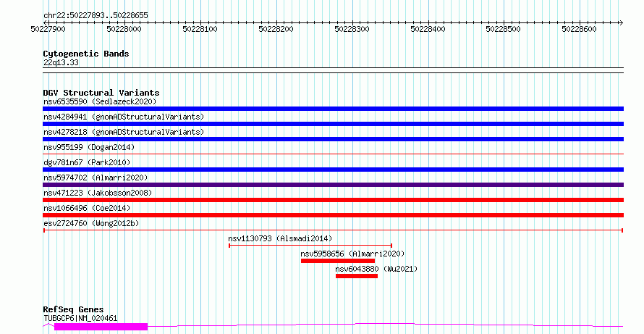Click the Cytogenetic Bands track title
Viewport: 644px width, 334px height.
86,54
